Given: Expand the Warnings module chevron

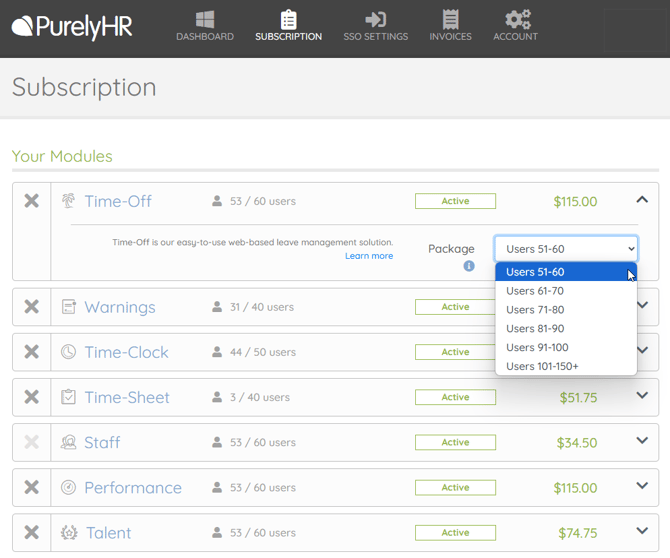Looking at the screenshot, I should 643,305.
